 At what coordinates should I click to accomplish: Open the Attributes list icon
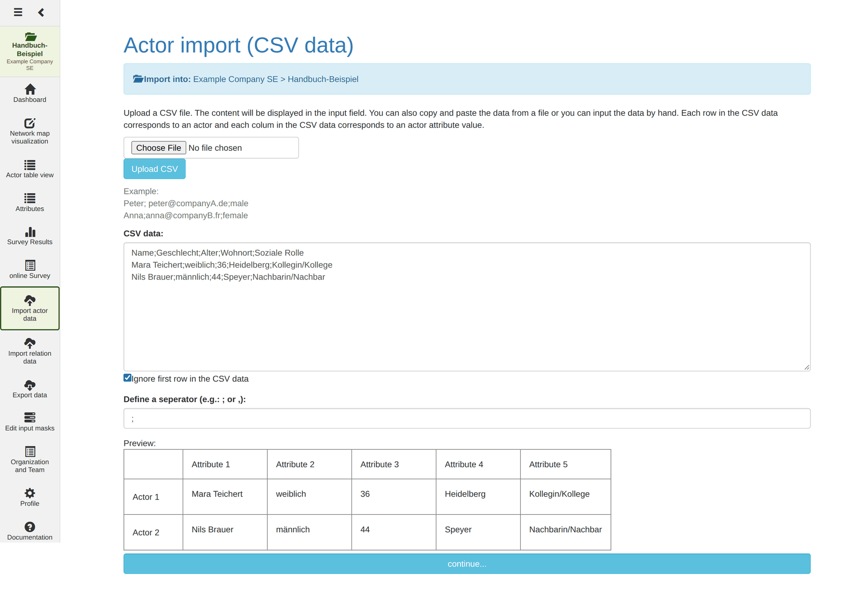(x=30, y=198)
